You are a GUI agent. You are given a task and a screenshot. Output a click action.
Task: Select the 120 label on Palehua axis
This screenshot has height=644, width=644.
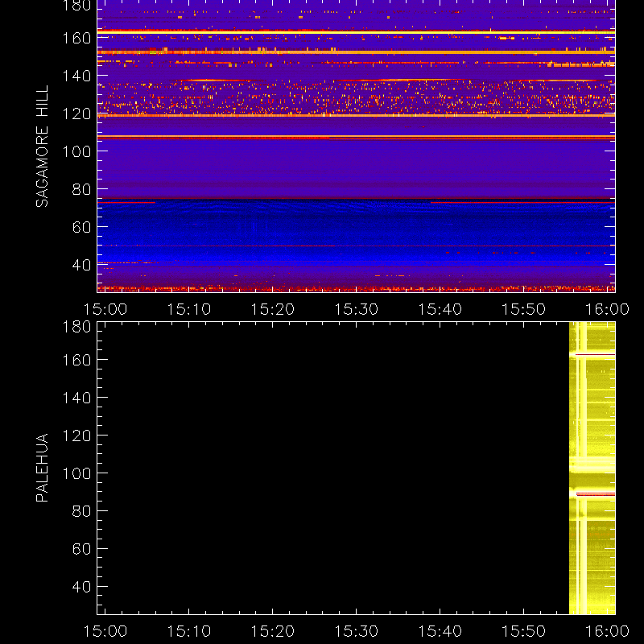tap(76, 436)
